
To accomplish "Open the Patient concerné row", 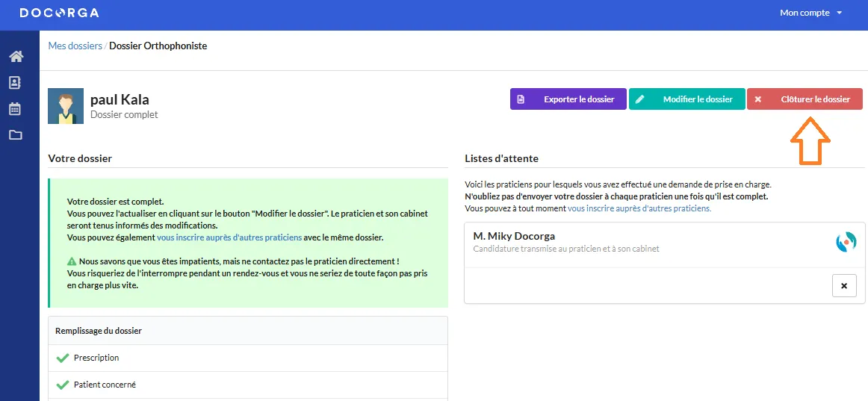I will [x=105, y=385].
